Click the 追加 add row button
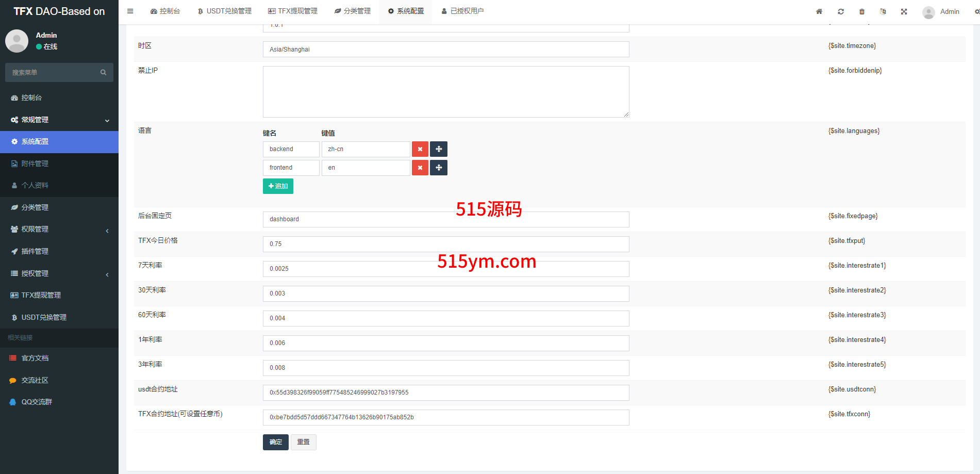 (x=278, y=186)
